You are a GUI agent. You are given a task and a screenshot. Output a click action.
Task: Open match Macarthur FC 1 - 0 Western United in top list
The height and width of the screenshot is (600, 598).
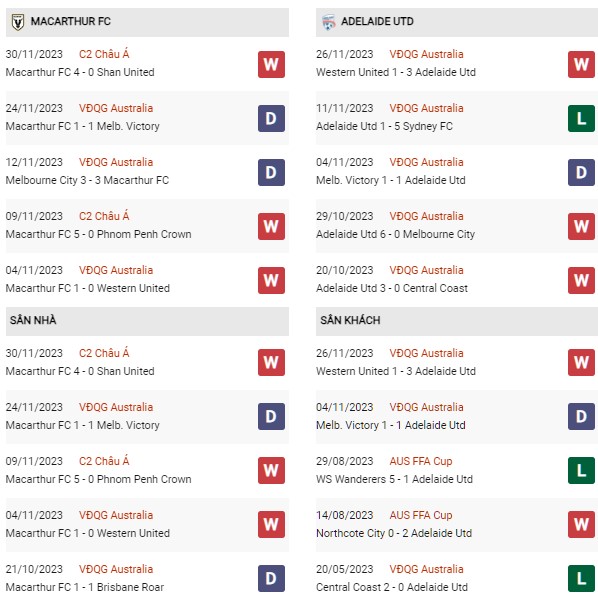click(88, 288)
